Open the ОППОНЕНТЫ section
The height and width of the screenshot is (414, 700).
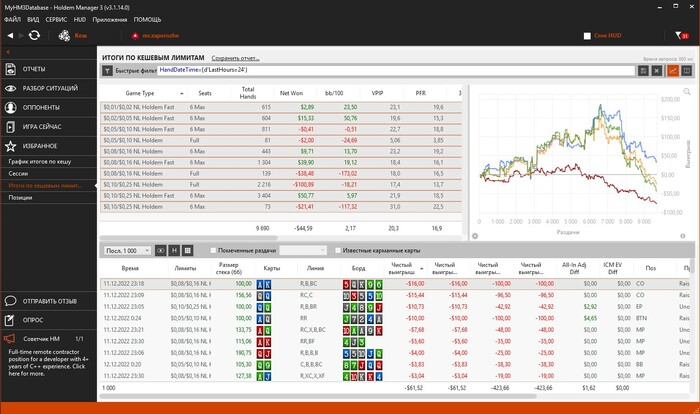[x=49, y=107]
